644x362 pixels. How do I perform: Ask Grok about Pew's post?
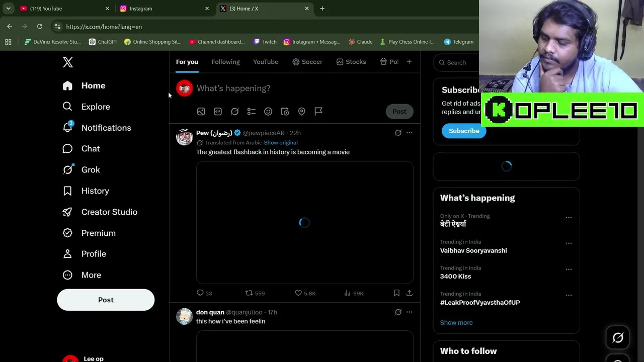(398, 133)
